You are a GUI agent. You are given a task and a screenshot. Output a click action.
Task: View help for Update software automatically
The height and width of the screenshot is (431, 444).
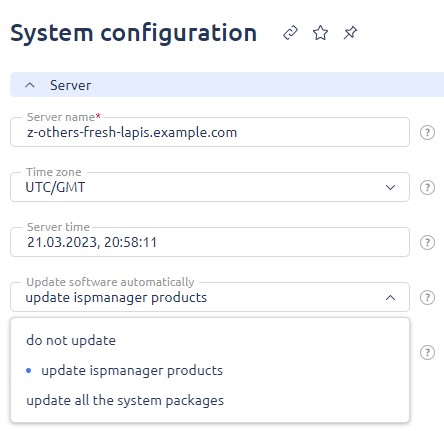pos(427,297)
